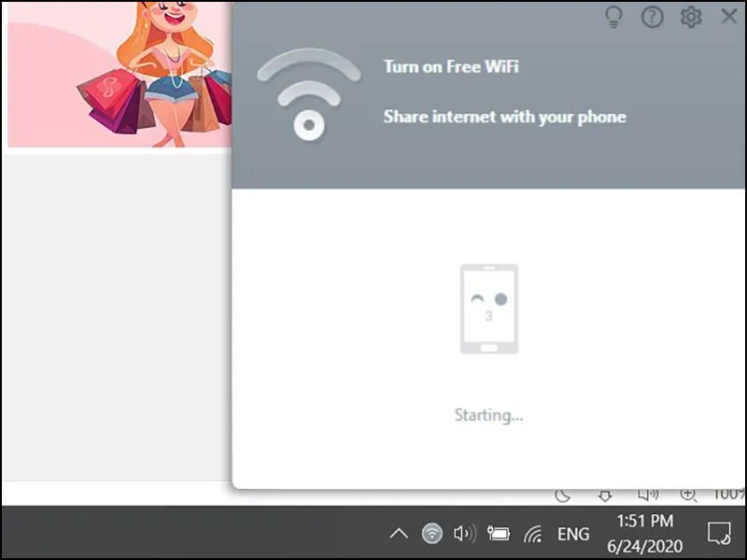The width and height of the screenshot is (747, 560).
Task: Open Action Center from the taskbar
Action: click(718, 533)
